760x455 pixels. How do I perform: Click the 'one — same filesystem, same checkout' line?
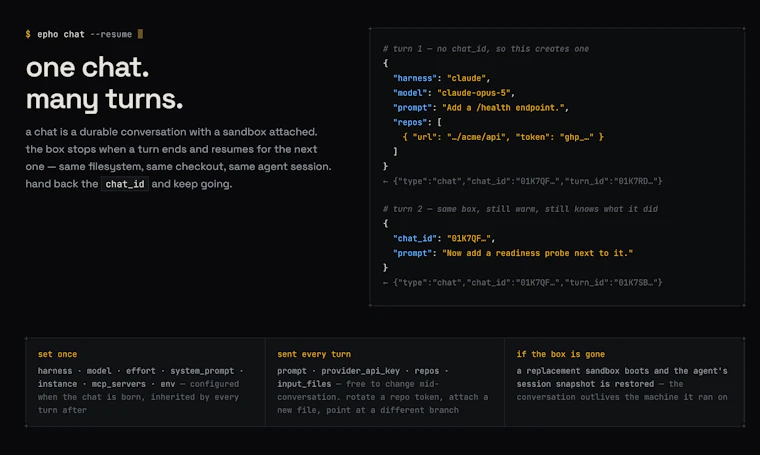[x=178, y=167]
